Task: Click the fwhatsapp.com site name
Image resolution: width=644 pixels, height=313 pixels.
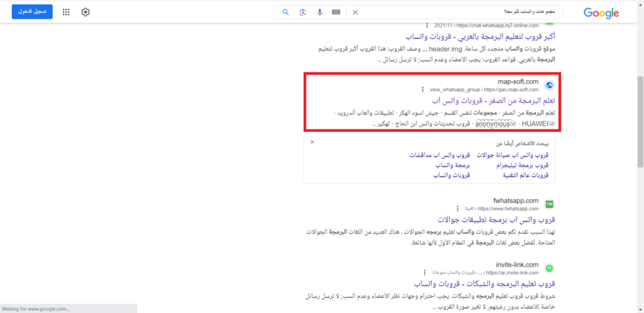Action: (x=516, y=200)
